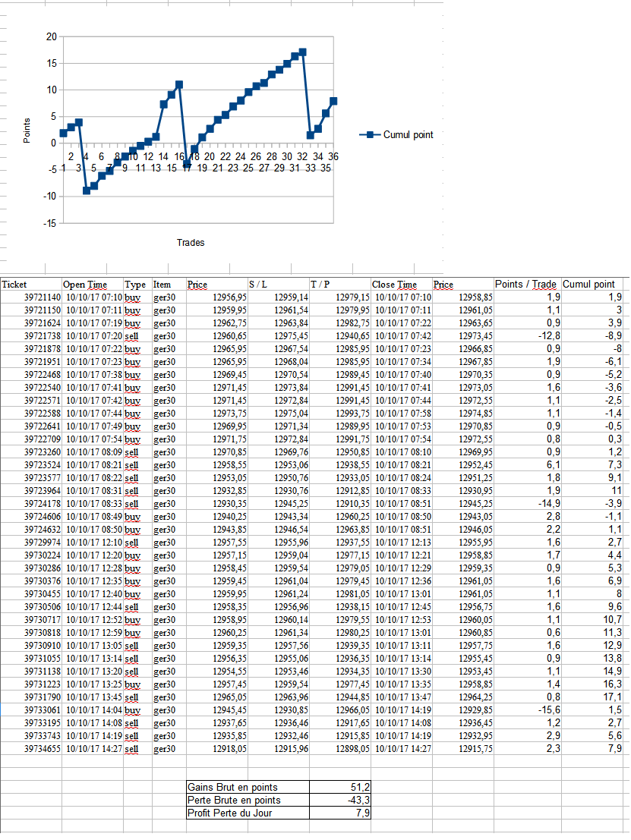631x840 pixels.
Task: Select stop loss cell 12975,45
Action: (278, 336)
